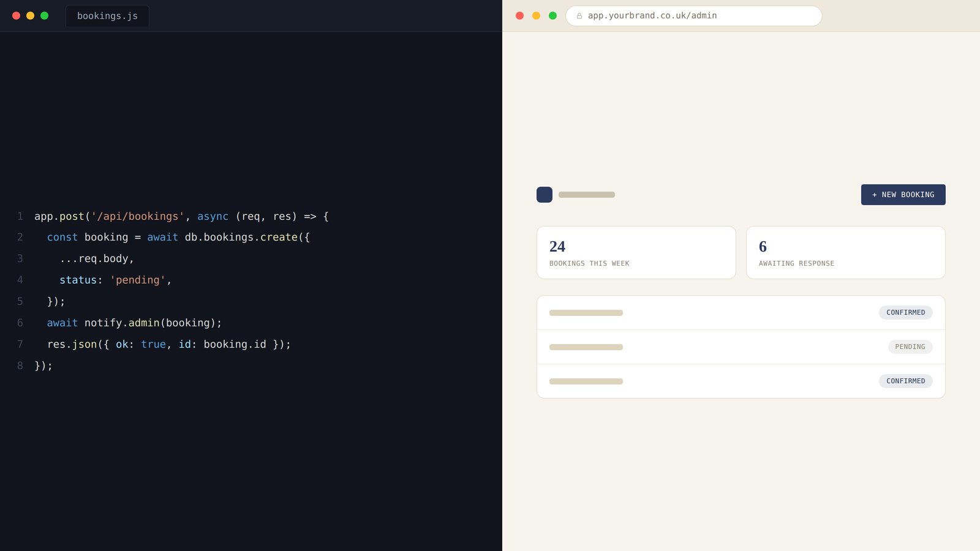This screenshot has width=980, height=551.
Task: Click the async keyword on line 1
Action: (x=213, y=216)
